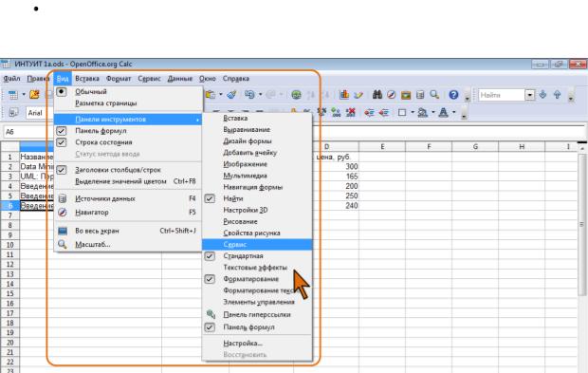The image size is (588, 373).
Task: Click the Undo icon
Action: [249, 95]
